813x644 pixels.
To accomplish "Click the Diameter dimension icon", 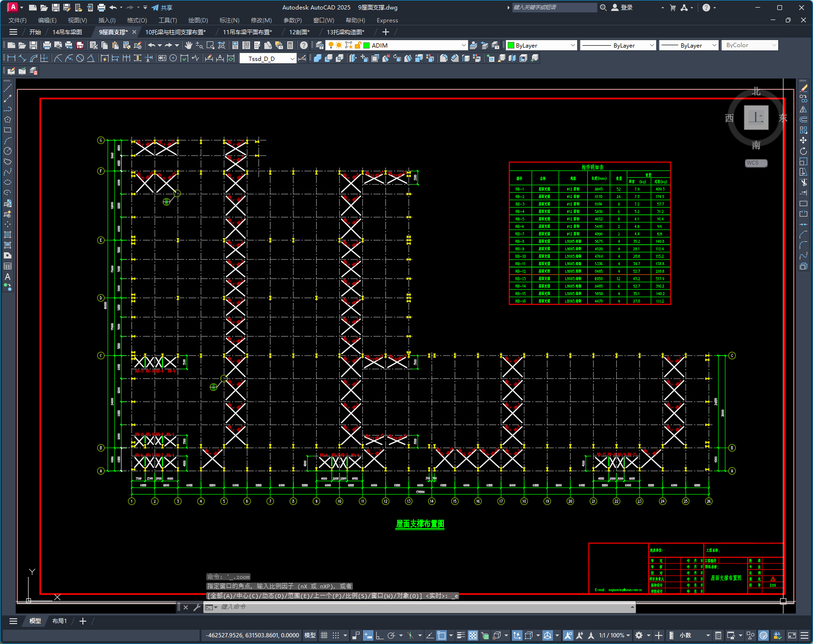I will tap(80, 58).
